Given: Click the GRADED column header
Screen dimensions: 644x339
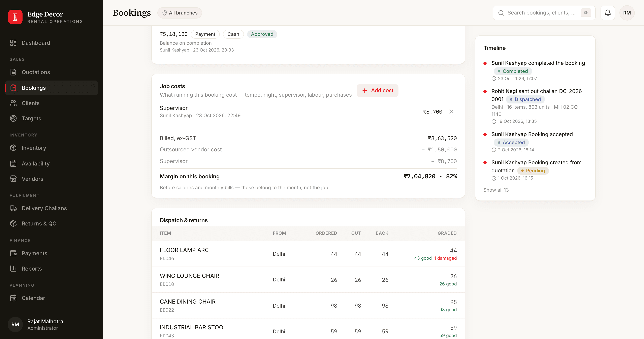Looking at the screenshot, I should click(447, 233).
